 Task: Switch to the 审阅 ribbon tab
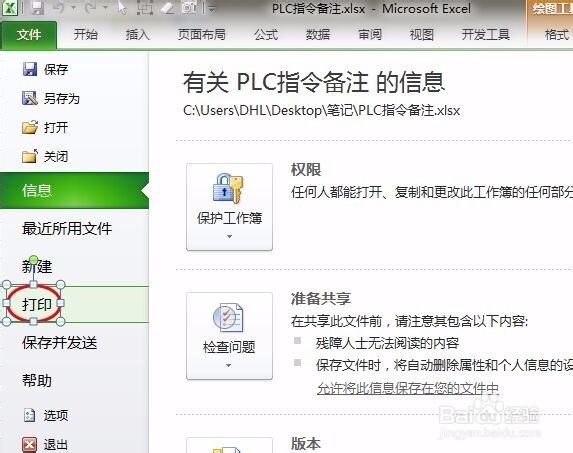(x=370, y=35)
